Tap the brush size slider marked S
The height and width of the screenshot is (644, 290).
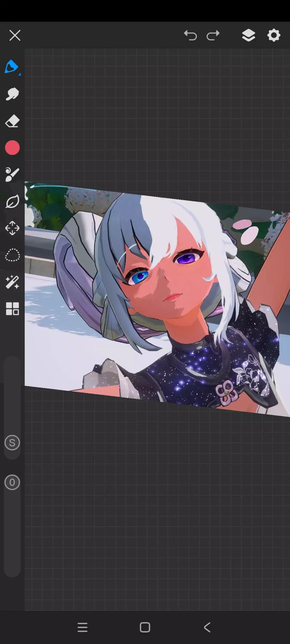point(12,443)
